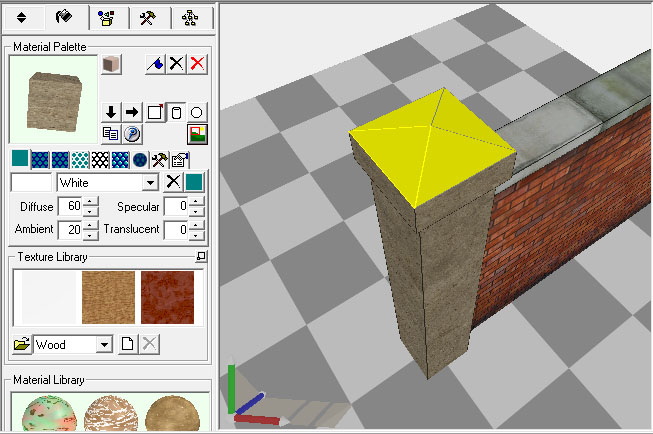Click the down arrow button in Material Palette
This screenshot has width=653, height=434.
[111, 112]
